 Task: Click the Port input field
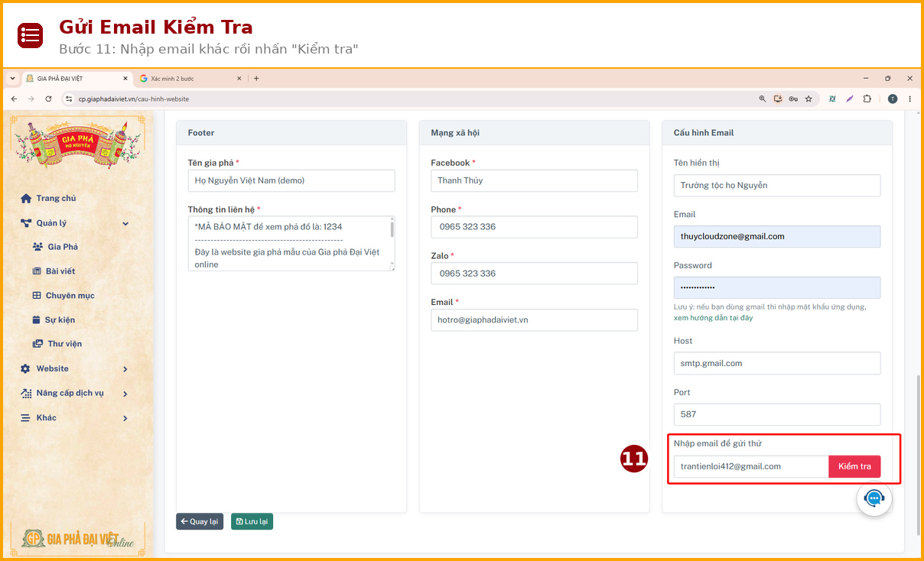pyautogui.click(x=777, y=415)
